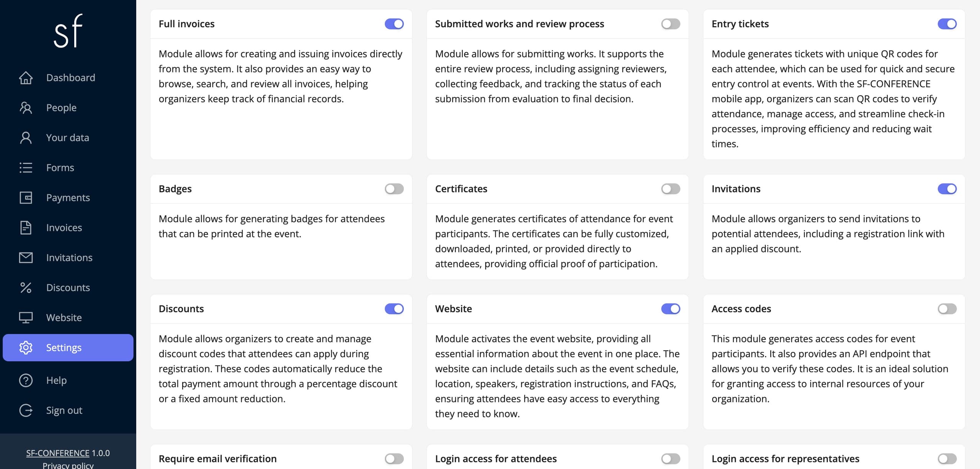Open People via its sidebar icon

[x=26, y=108]
